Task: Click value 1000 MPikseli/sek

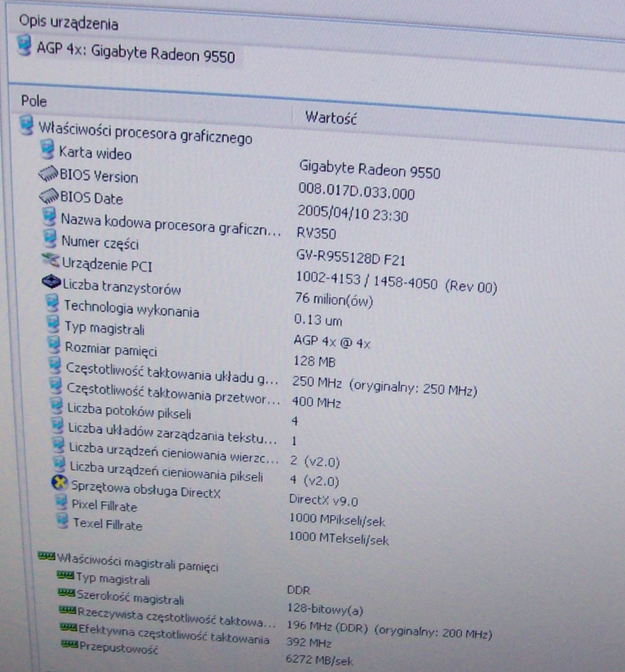Action: point(337,520)
